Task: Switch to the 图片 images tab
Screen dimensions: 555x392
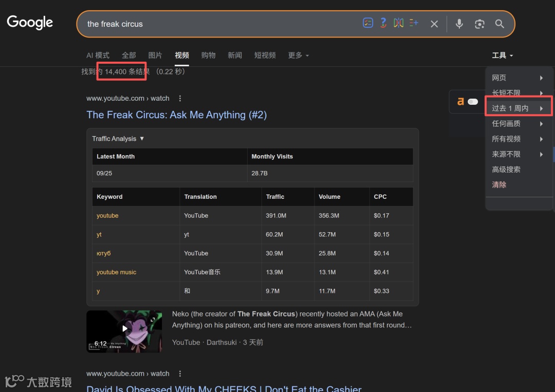Action: click(x=155, y=55)
